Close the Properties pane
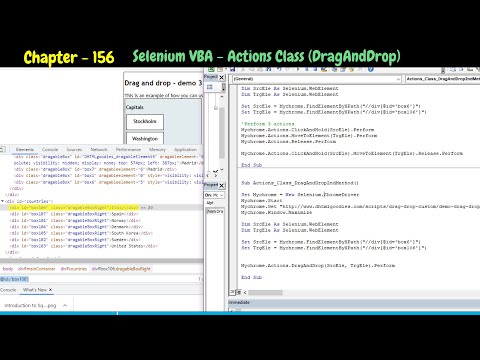This screenshot has height=360, width=480. [x=221, y=185]
